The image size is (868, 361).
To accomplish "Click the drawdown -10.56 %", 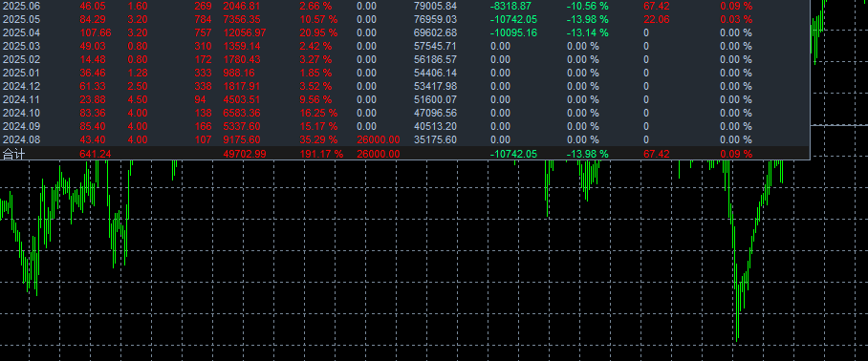I will (588, 6).
